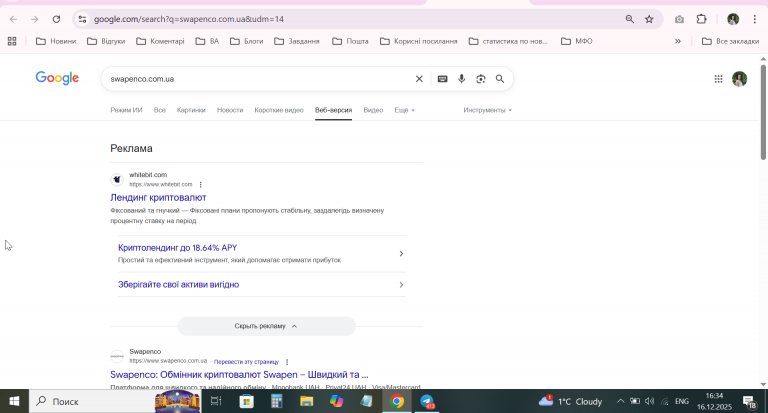768x413 pixels.
Task: Open Calculator from the taskbar
Action: tap(277, 401)
